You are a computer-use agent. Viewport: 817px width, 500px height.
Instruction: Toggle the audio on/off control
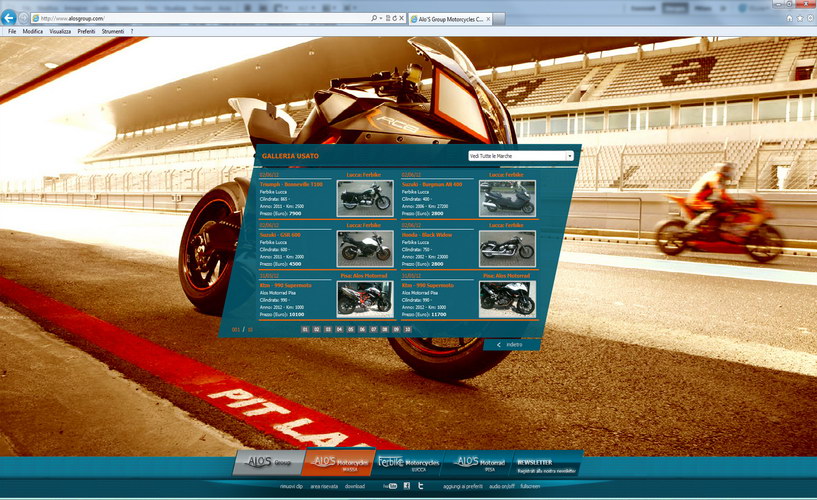502,486
